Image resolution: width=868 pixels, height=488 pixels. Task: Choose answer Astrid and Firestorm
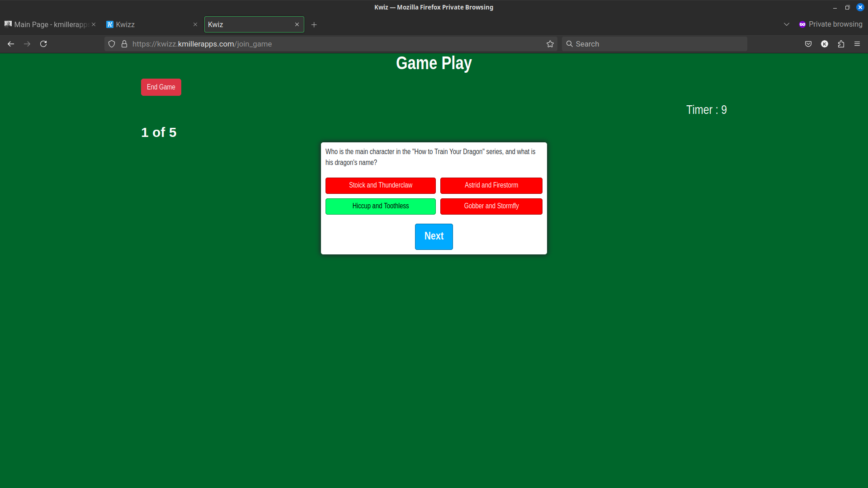[491, 185]
